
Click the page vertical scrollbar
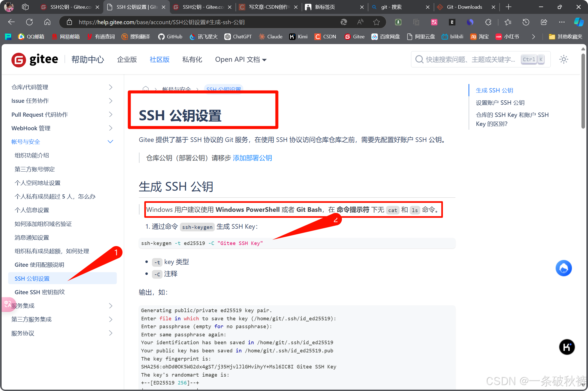point(583,91)
